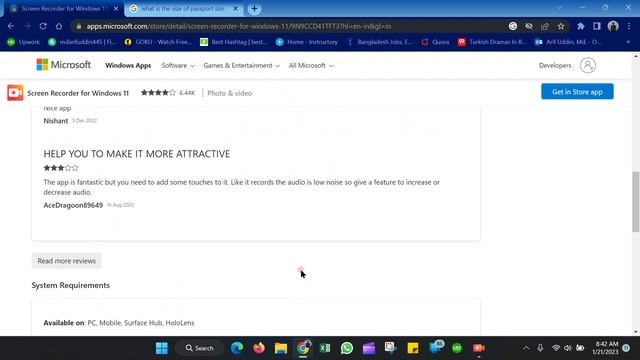Click the star rating 6.44K

tap(168, 93)
